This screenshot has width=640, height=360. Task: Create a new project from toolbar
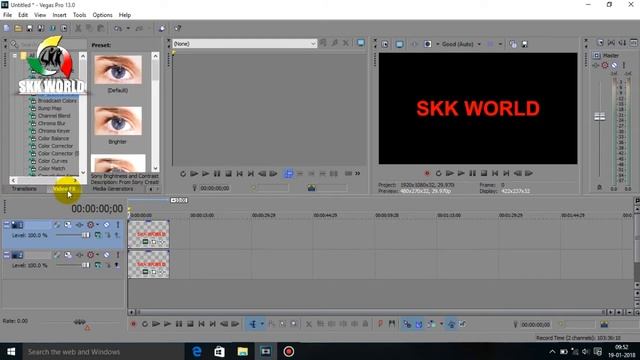coord(7,28)
